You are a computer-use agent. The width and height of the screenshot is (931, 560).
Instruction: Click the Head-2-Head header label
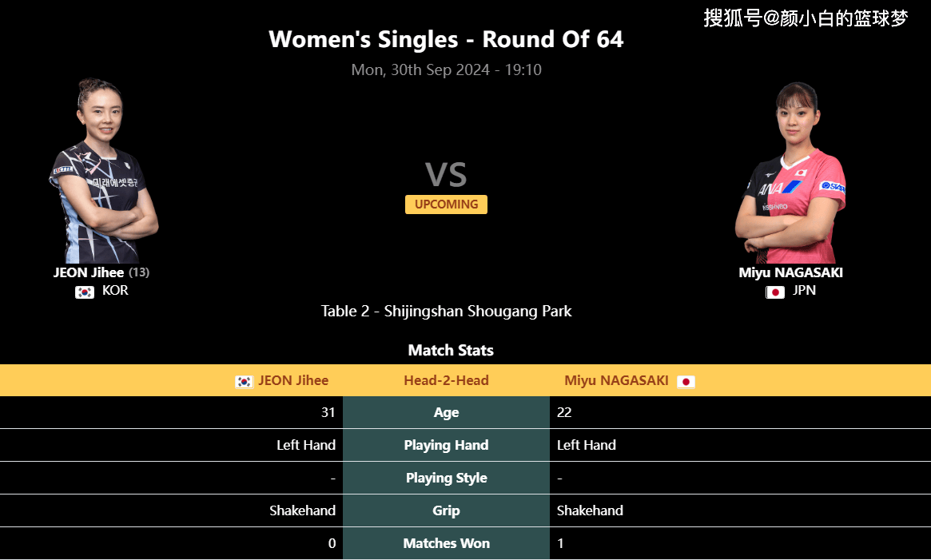click(446, 381)
